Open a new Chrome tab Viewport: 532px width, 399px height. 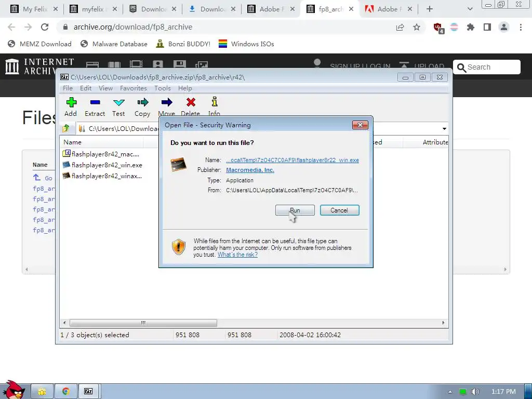[430, 9]
